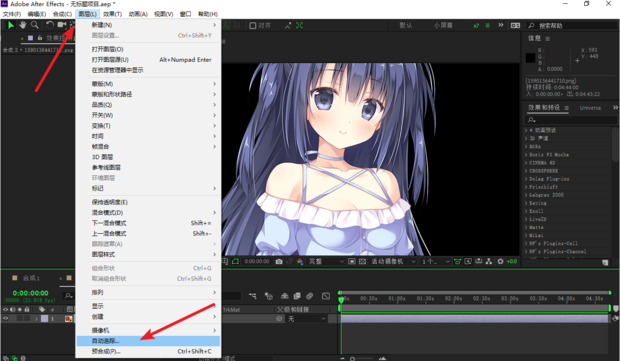Click the reset exposure icon in viewer
The height and width of the screenshot is (361, 620).
(501, 261)
